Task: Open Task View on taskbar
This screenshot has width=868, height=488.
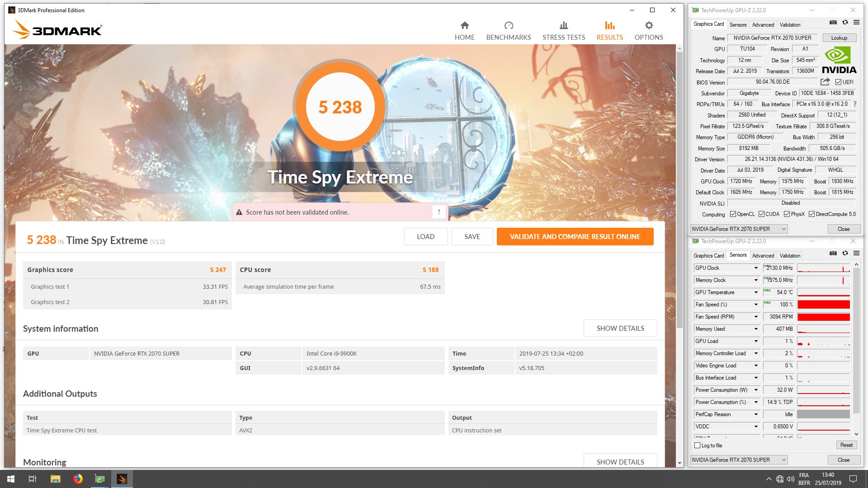Action: 33,479
